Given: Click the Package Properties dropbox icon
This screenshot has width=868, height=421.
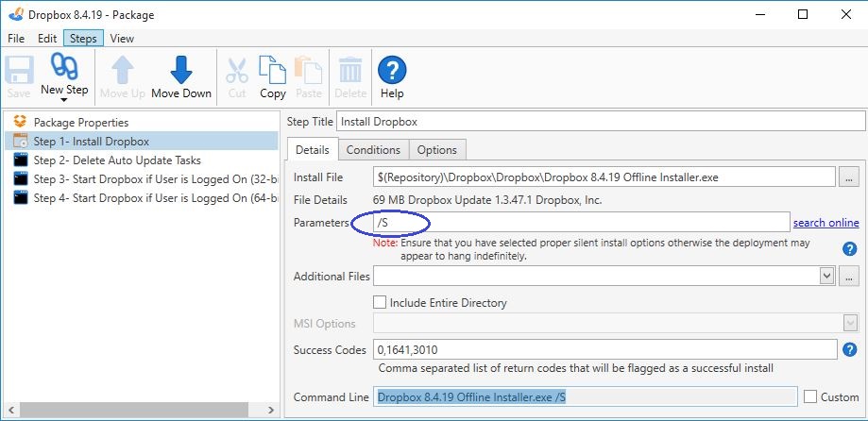Looking at the screenshot, I should [20, 122].
